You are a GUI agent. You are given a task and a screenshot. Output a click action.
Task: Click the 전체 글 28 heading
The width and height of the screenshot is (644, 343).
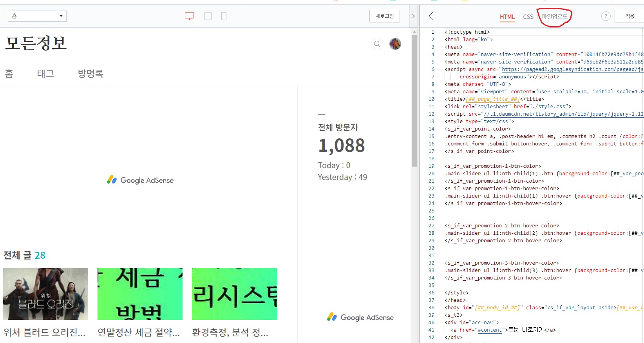click(x=24, y=256)
